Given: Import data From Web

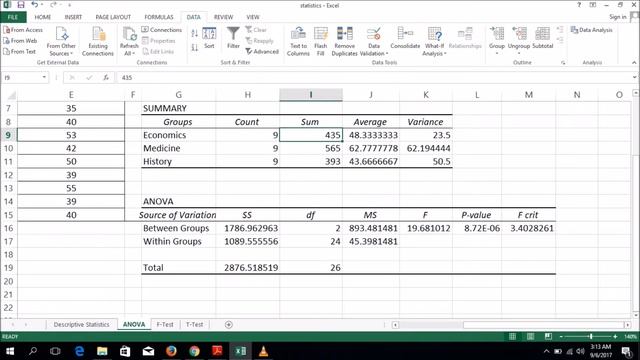Looking at the screenshot, I should 20,41.
